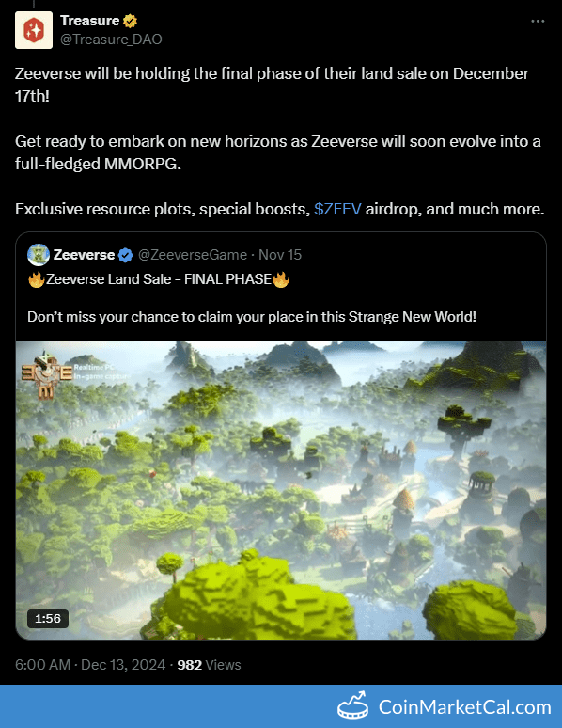This screenshot has height=728, width=562.
Task: Play the Zeeverse land sale video
Action: 281,491
